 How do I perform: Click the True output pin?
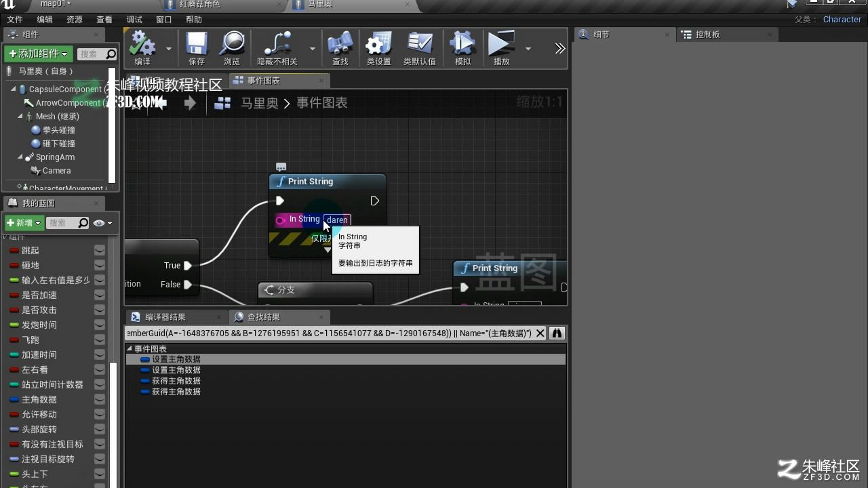coord(188,266)
